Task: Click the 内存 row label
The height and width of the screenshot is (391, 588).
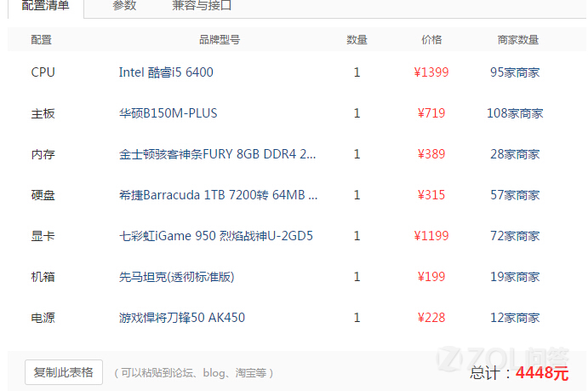Action: click(x=43, y=154)
